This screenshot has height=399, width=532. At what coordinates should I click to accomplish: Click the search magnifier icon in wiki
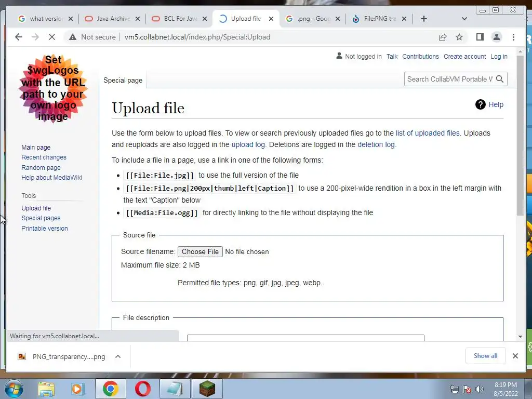[500, 79]
